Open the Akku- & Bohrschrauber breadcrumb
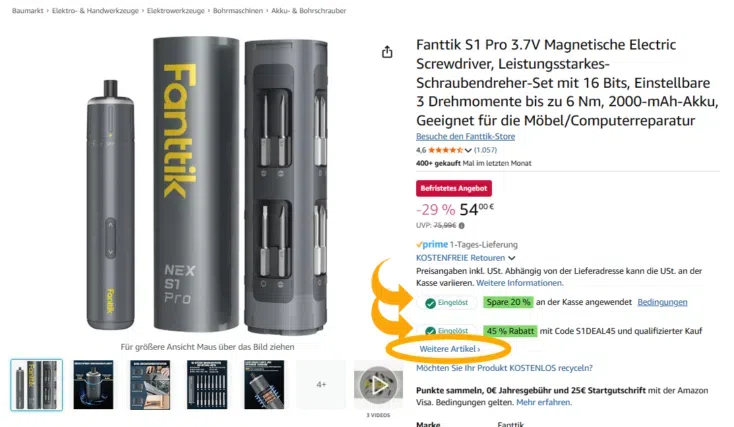This screenshot has width=734, height=427. [308, 11]
